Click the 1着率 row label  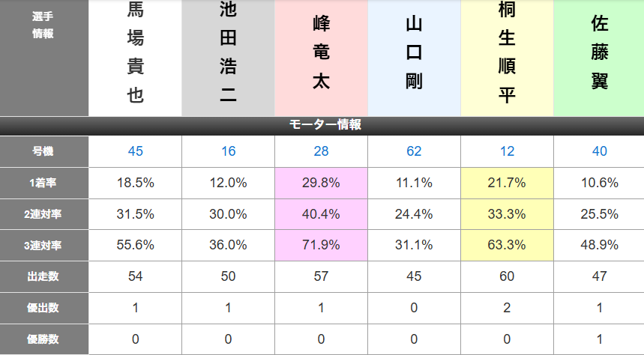[x=44, y=183]
